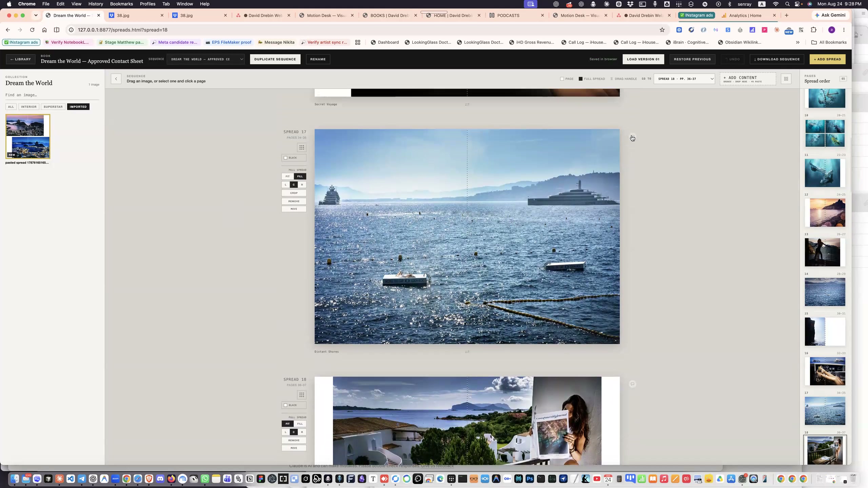Screen dimensions: 868x488
Task: Align Spread 18 image right with R
Action: pyautogui.click(x=302, y=432)
